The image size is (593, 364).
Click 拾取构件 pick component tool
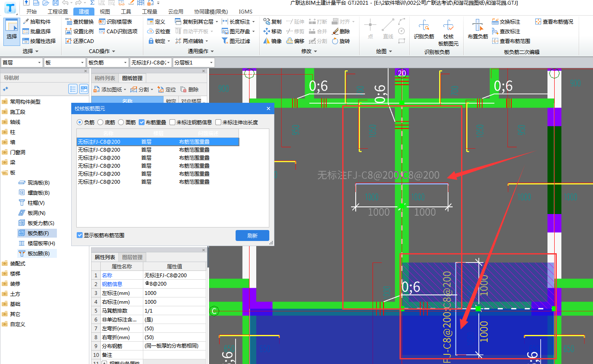37,21
